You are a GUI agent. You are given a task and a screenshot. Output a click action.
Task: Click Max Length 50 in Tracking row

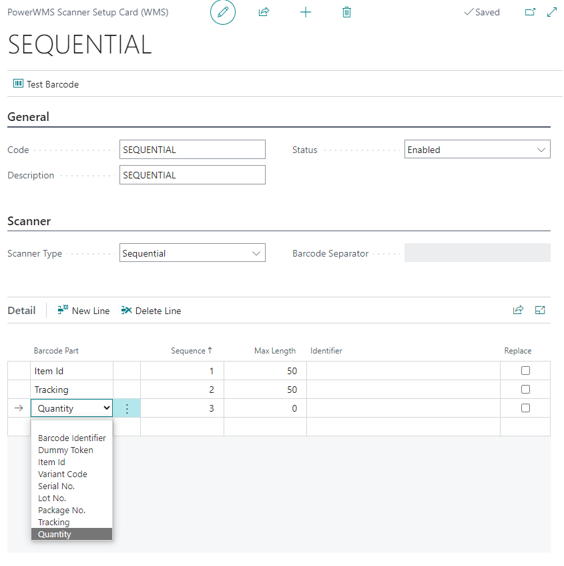tap(265, 389)
